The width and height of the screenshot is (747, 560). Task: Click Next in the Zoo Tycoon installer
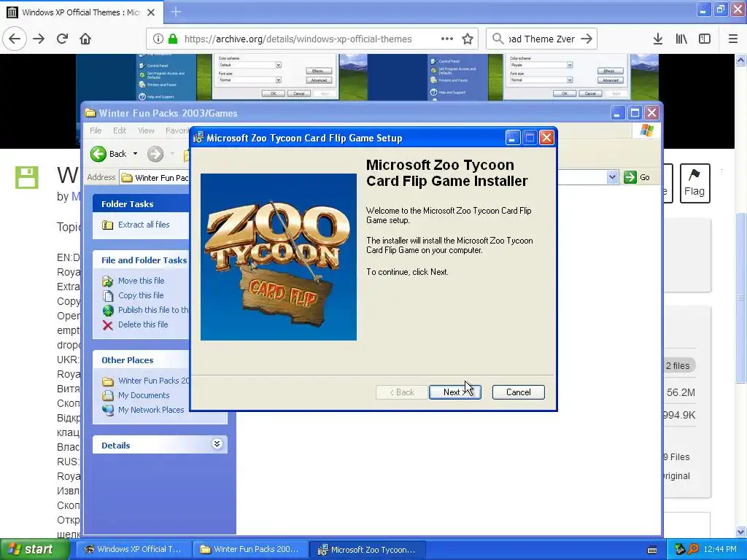tap(455, 392)
